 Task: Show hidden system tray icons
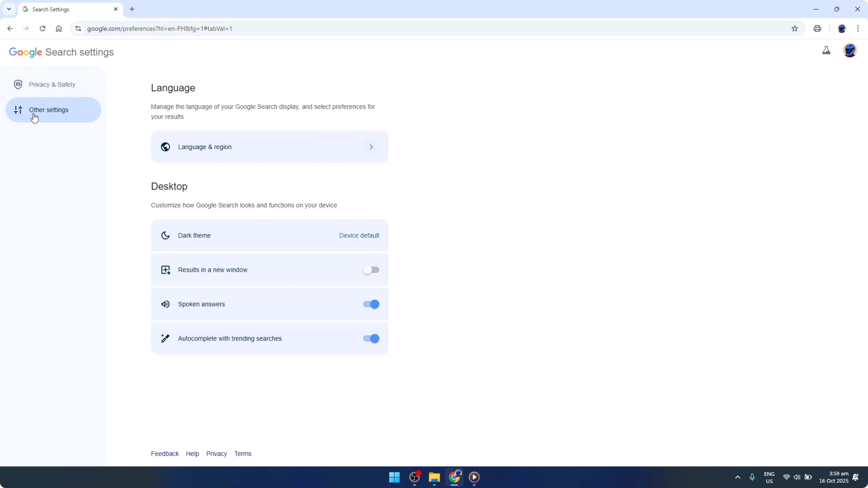738,477
